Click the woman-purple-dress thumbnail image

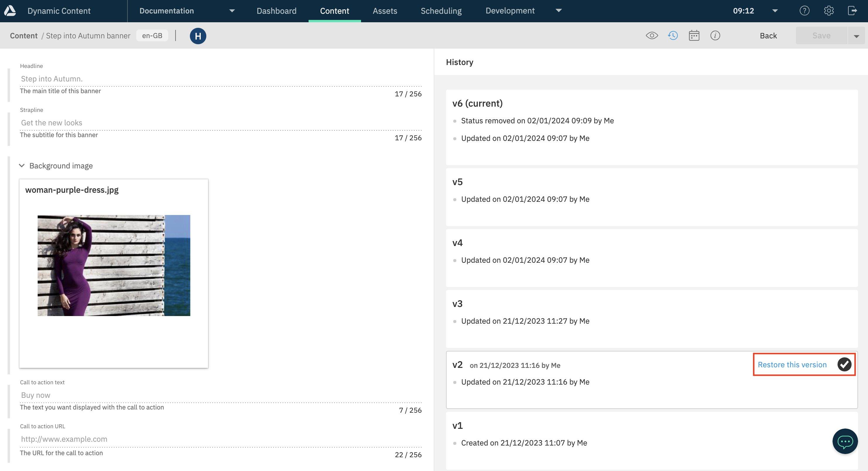pos(114,266)
